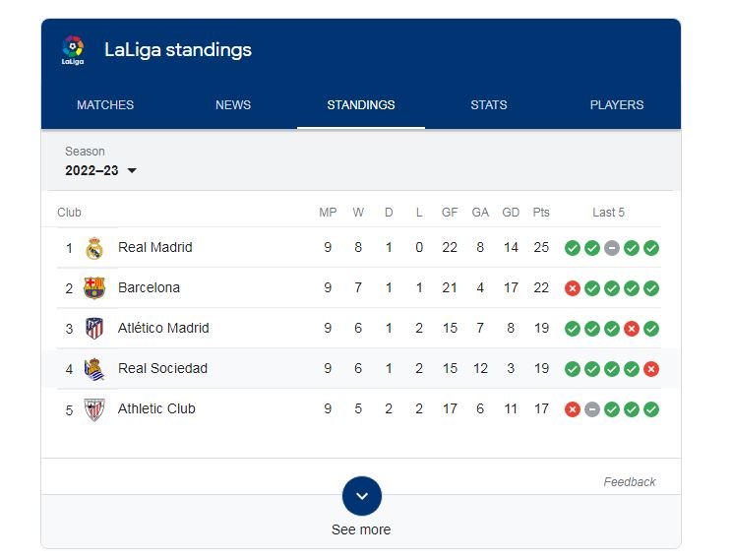
Task: Click Real Madrid's gray draw result icon
Action: 612,248
